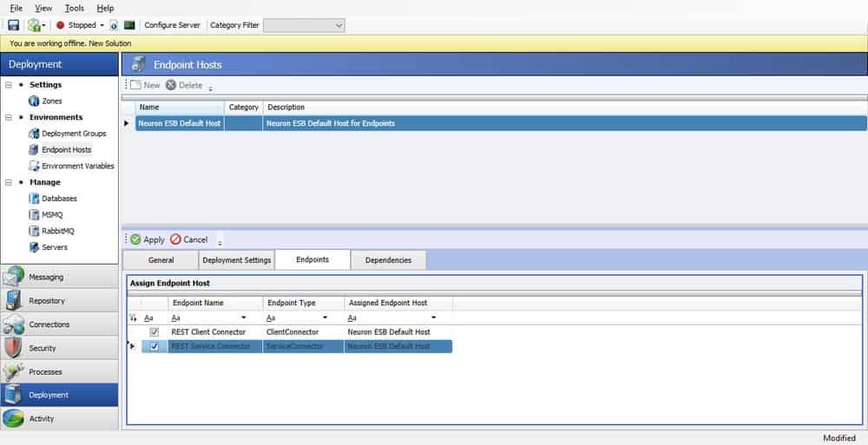Open MSMQ under Manage

[x=48, y=215]
